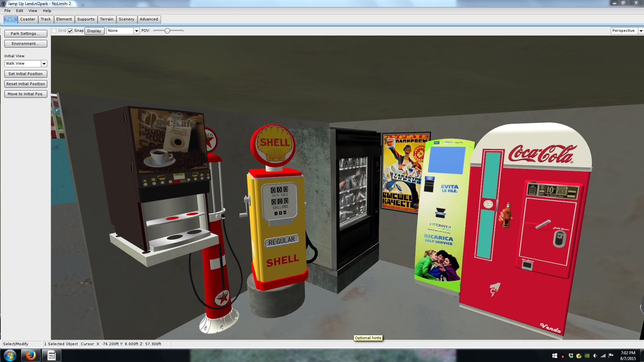The height and width of the screenshot is (362, 644).
Task: Open the Firefox taskbar icon
Action: [31, 355]
